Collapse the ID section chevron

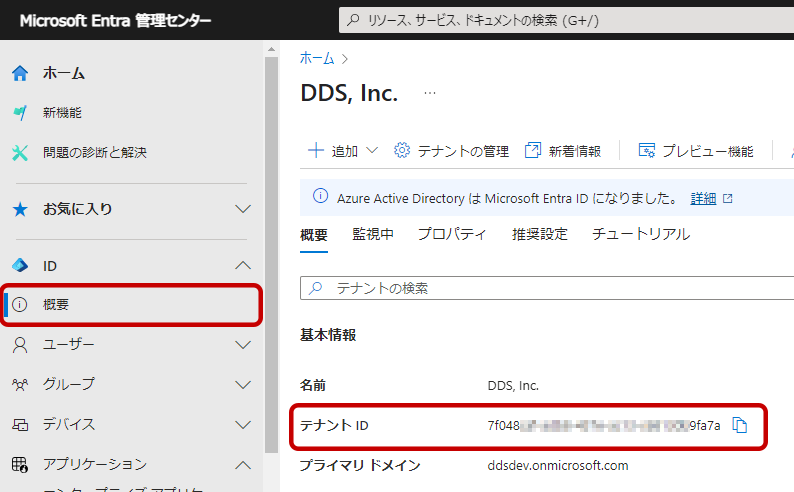click(242, 265)
